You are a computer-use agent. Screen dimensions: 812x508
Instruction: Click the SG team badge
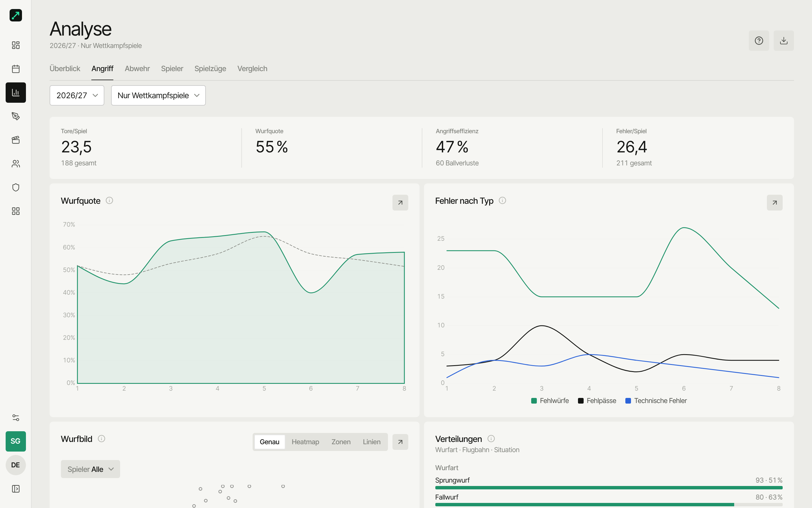click(16, 441)
